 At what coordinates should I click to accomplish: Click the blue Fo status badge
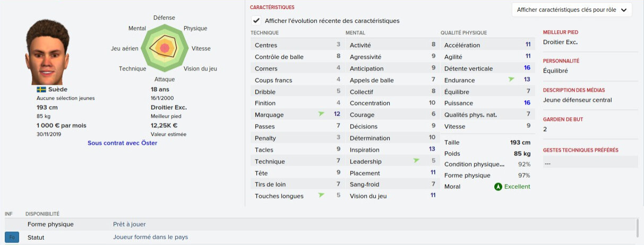(x=12, y=237)
